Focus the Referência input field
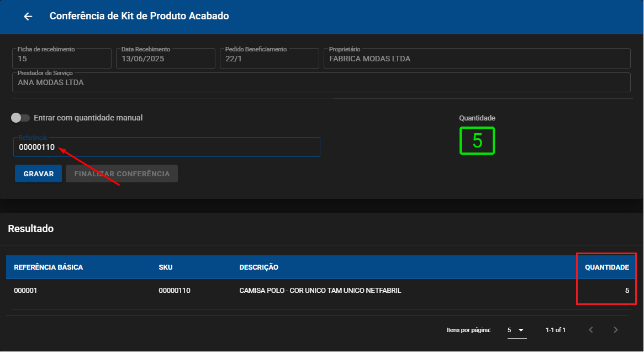This screenshot has height=352, width=644. [x=167, y=147]
